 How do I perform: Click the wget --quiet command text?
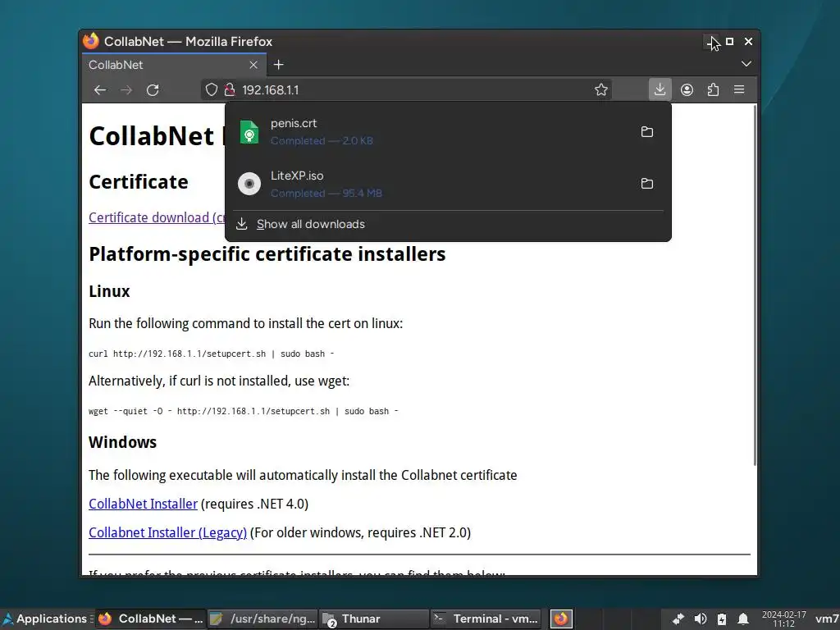click(243, 411)
